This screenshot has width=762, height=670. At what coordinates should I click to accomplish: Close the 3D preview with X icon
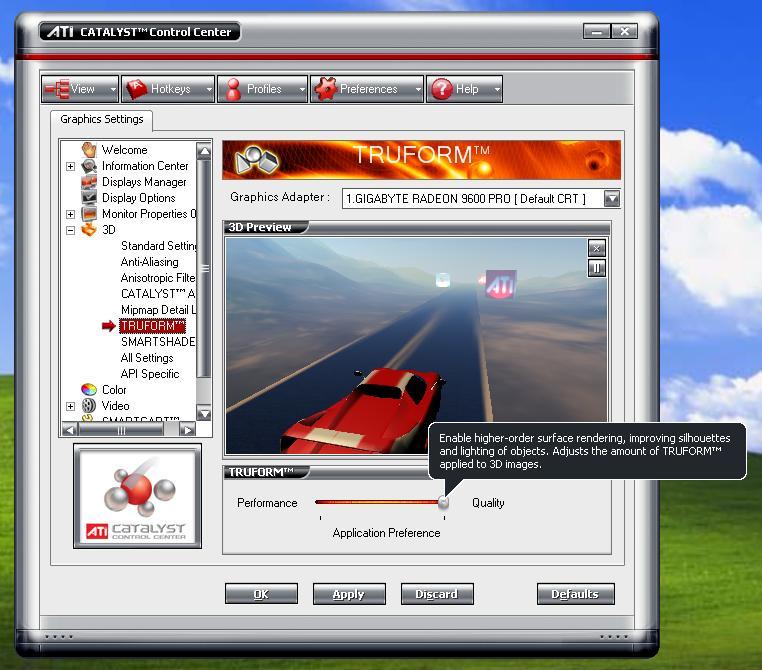[x=596, y=249]
